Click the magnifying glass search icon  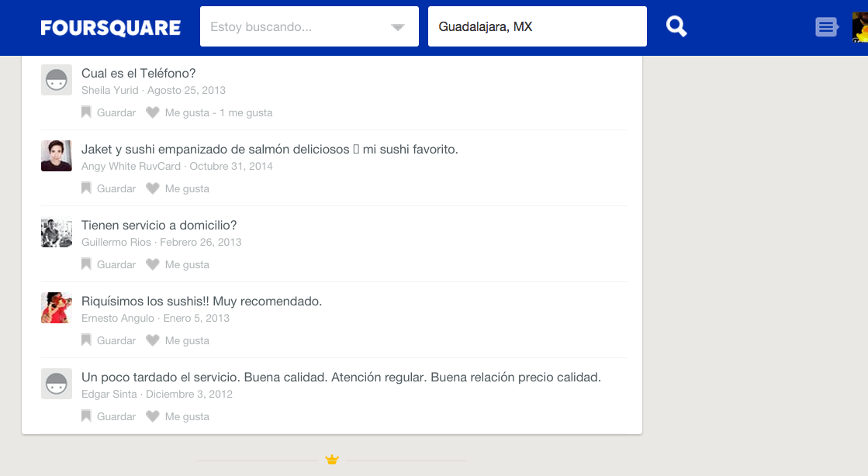pyautogui.click(x=676, y=27)
